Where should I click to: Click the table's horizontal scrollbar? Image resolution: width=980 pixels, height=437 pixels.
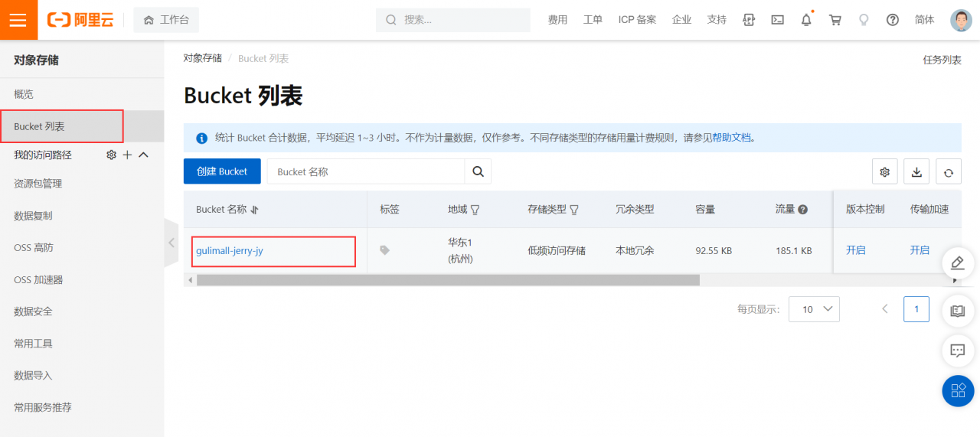click(448, 280)
